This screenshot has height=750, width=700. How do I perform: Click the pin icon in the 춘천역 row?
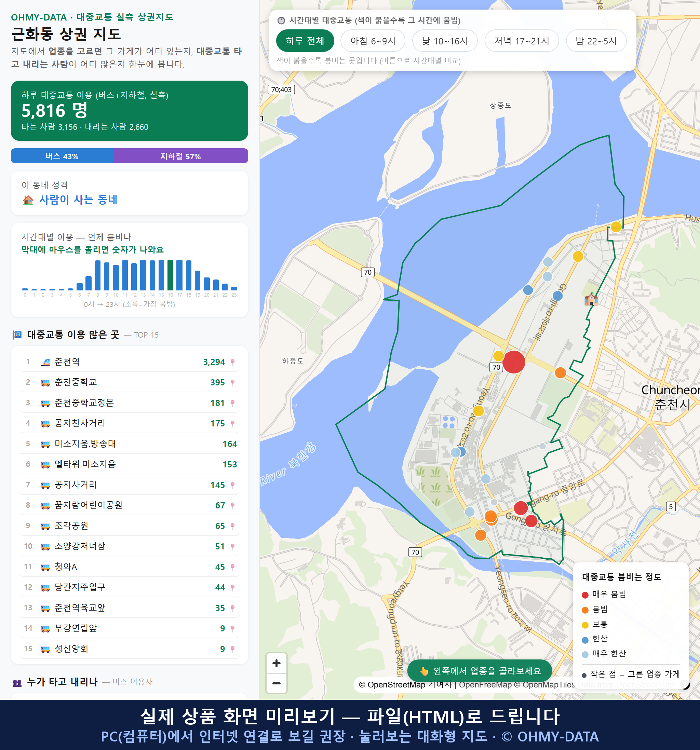click(232, 362)
